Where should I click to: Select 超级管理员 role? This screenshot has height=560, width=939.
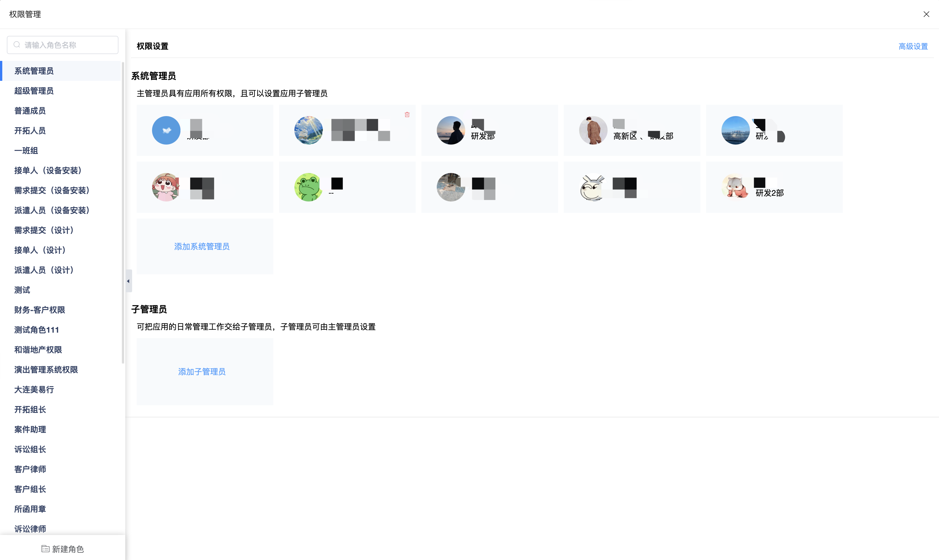(x=34, y=91)
